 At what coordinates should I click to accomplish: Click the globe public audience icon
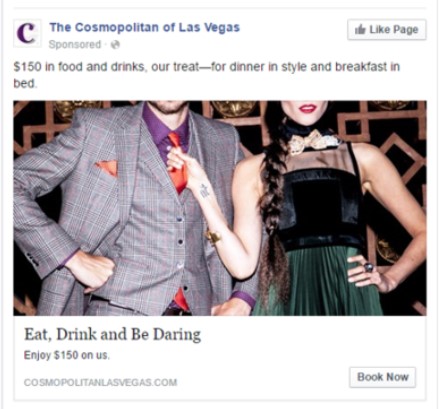click(x=115, y=44)
